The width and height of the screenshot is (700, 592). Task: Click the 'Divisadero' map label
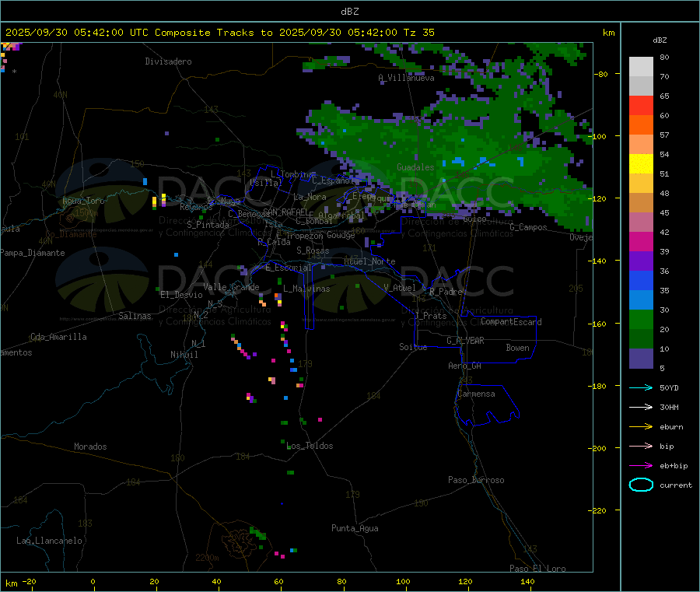pos(168,61)
